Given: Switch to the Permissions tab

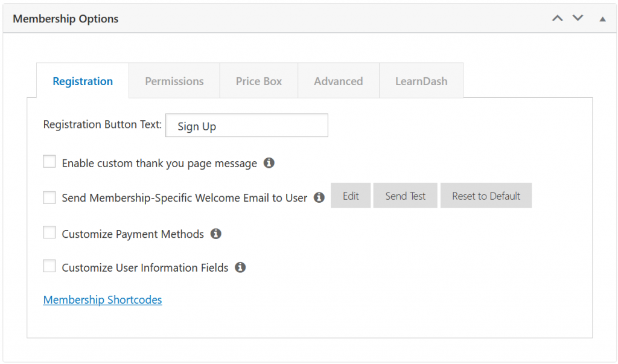Looking at the screenshot, I should point(174,81).
